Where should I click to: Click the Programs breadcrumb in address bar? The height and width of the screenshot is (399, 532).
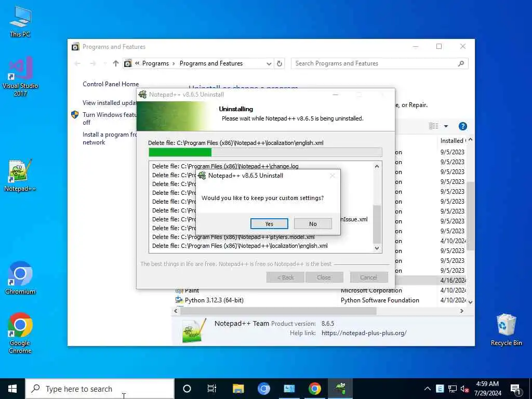pyautogui.click(x=155, y=63)
